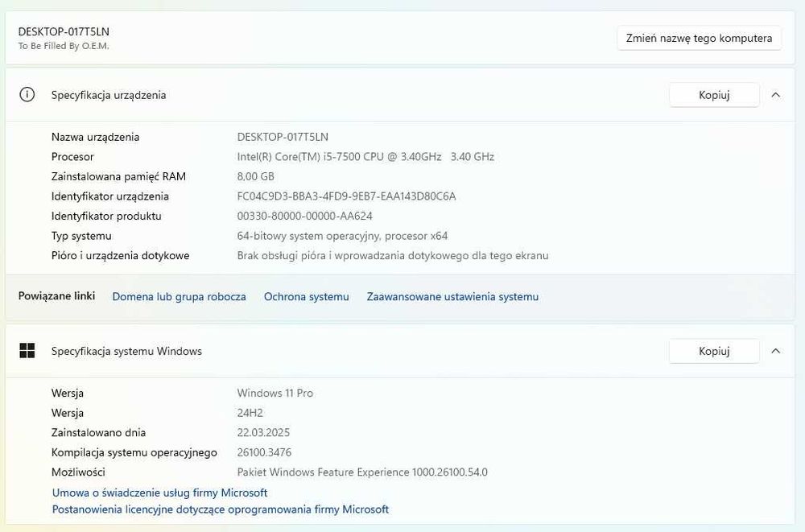Open 'Domena lub grupa robocza' link
Image resolution: width=805 pixels, height=532 pixels.
click(x=180, y=297)
